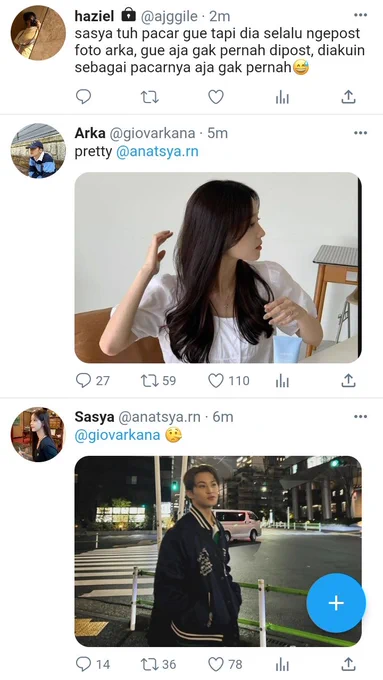Retweet haziel's tweet about sasya

click(150, 97)
